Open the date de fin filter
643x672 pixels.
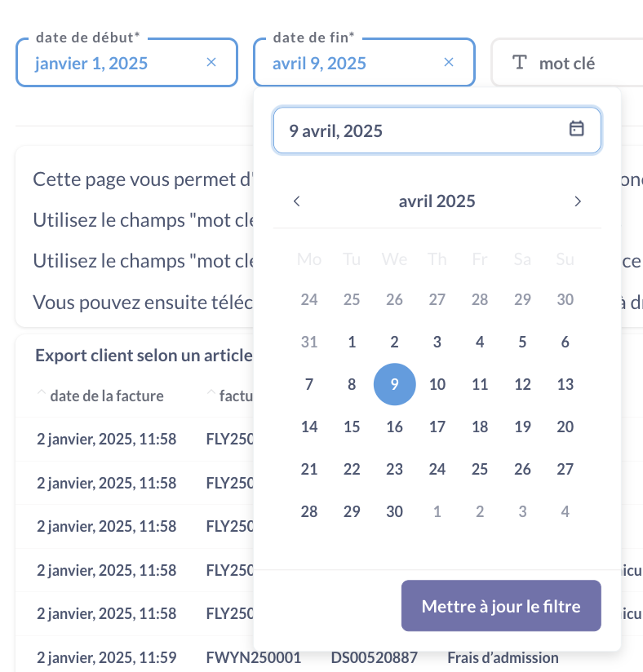(x=364, y=63)
